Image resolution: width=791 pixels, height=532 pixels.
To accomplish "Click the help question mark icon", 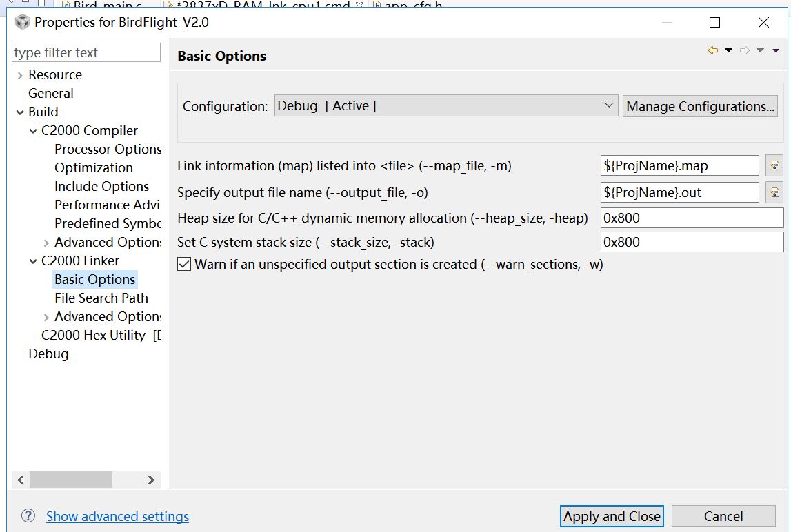I will coord(28,515).
